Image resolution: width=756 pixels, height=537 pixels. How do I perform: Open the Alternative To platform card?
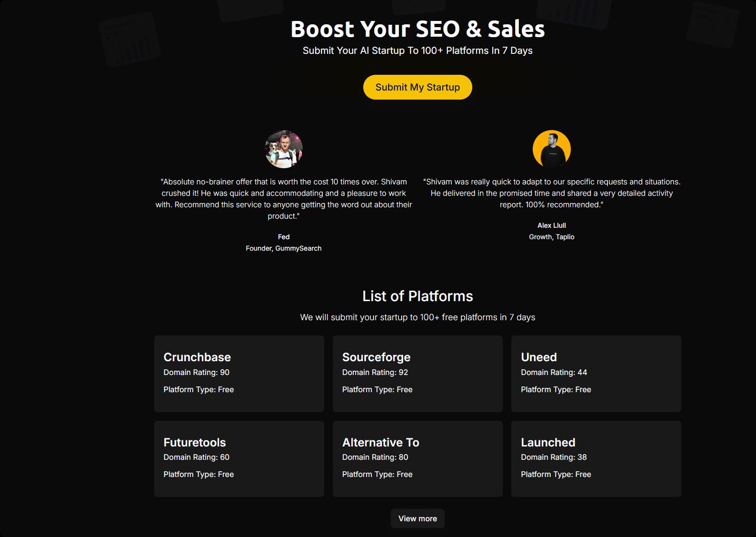pyautogui.click(x=418, y=458)
